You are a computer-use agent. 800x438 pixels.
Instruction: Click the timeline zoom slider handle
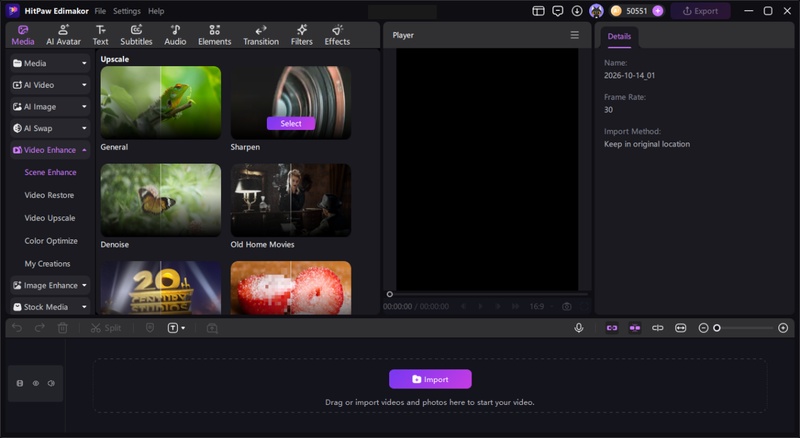(x=717, y=328)
